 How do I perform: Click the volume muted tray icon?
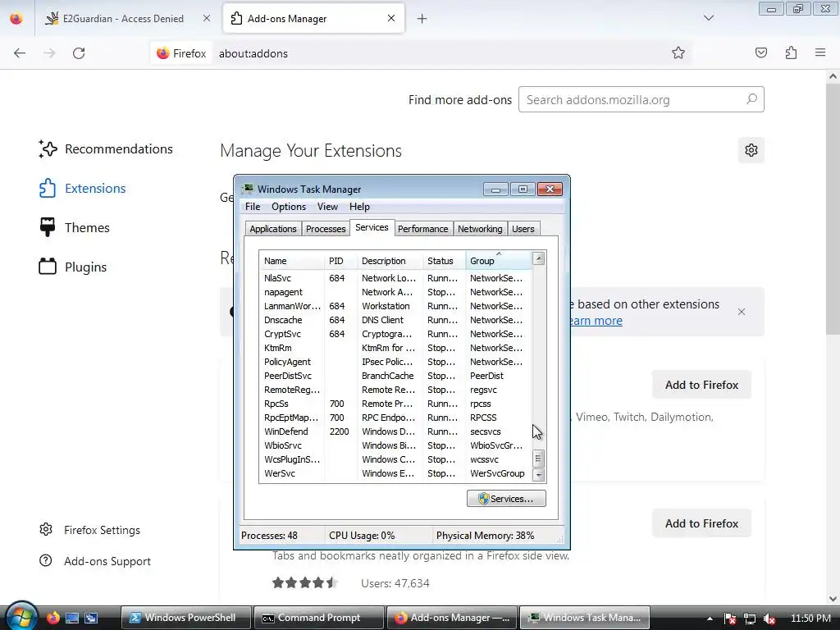[x=769, y=619]
